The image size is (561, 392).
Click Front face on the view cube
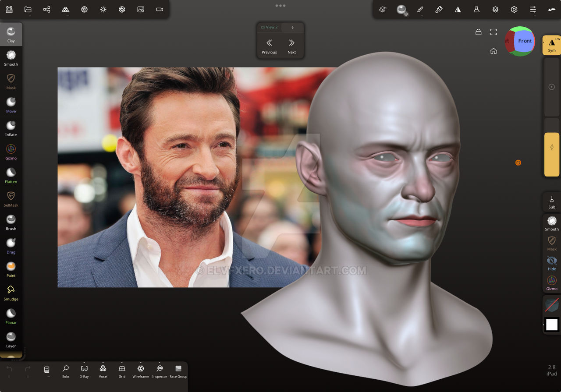click(525, 41)
